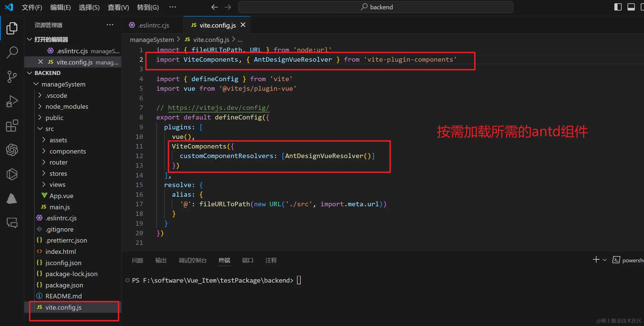Screen dimensions: 644x326
Task: Open the 转到(G) menu
Action: [148, 7]
